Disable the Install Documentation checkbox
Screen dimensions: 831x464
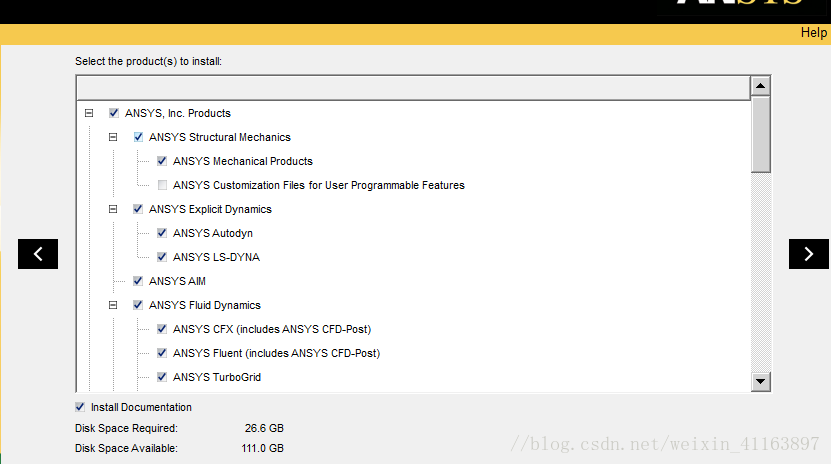(x=80, y=407)
